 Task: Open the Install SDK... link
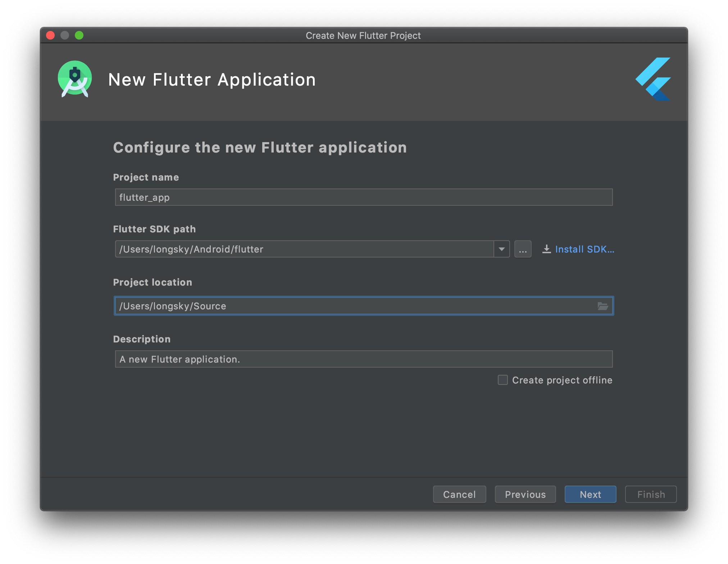[x=584, y=249]
